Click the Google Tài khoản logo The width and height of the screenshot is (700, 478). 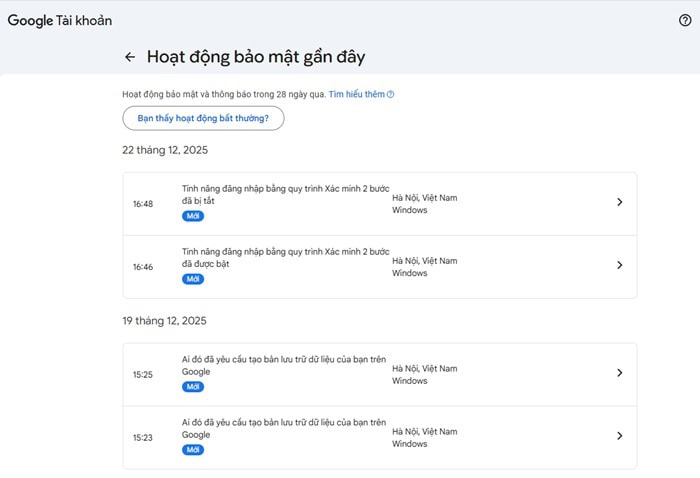(x=60, y=20)
